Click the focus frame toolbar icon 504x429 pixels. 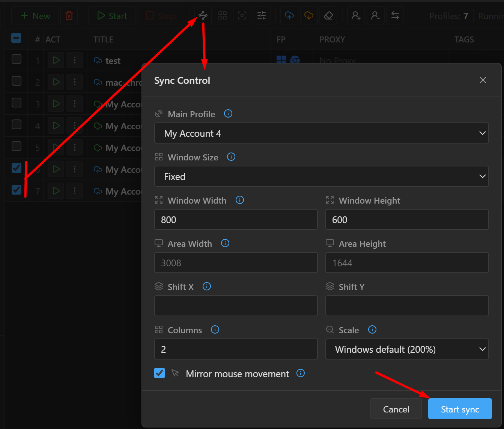pyautogui.click(x=242, y=16)
